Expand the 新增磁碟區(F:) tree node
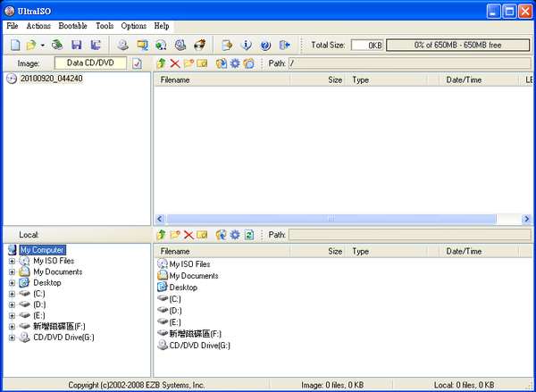 12,327
